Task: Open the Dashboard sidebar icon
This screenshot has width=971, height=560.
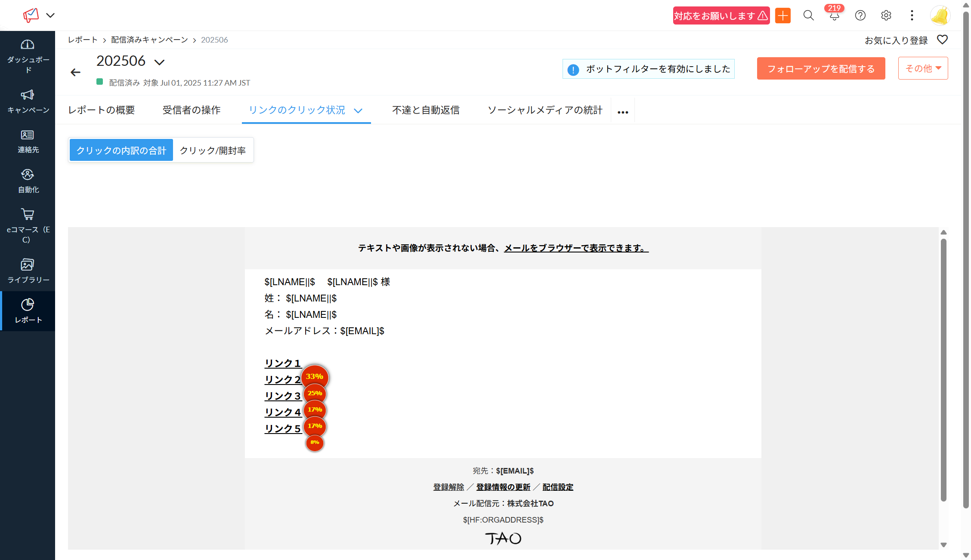Action: click(28, 45)
